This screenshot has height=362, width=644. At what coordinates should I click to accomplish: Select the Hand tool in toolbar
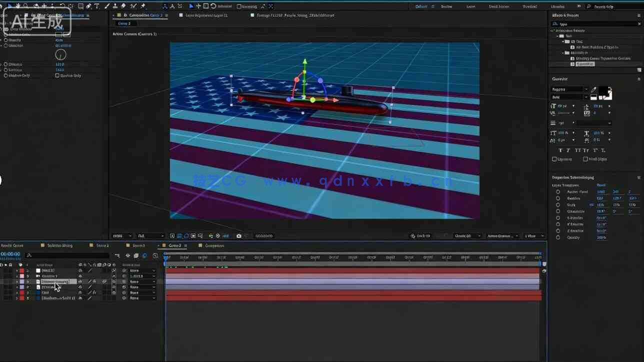tap(18, 6)
